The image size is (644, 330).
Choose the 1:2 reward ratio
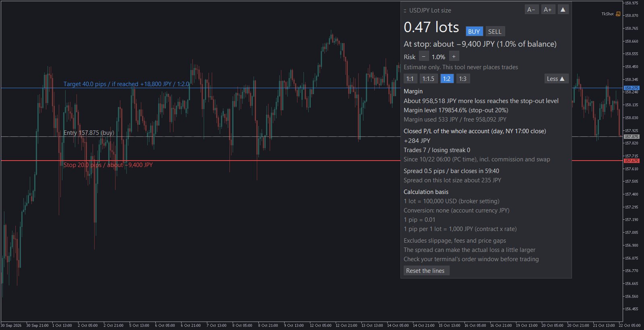pos(446,79)
